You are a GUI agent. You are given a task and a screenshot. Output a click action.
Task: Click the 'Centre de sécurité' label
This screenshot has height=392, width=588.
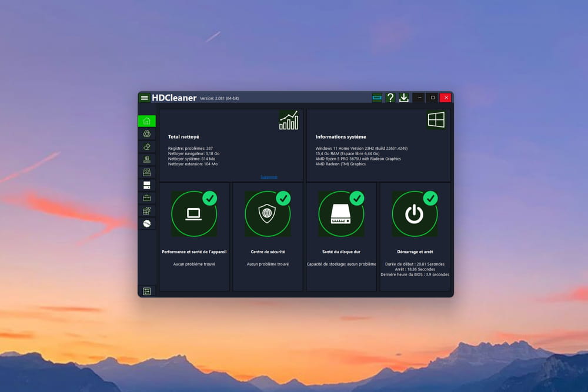click(x=268, y=252)
